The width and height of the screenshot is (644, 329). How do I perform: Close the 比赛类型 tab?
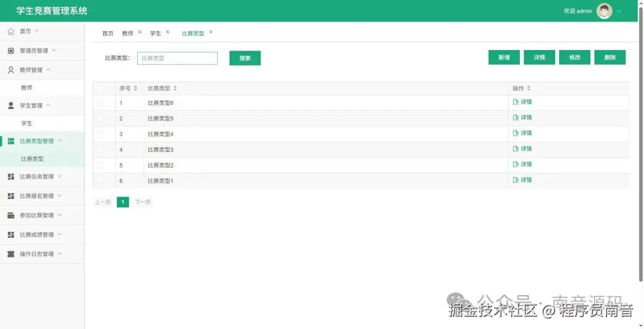tap(210, 32)
